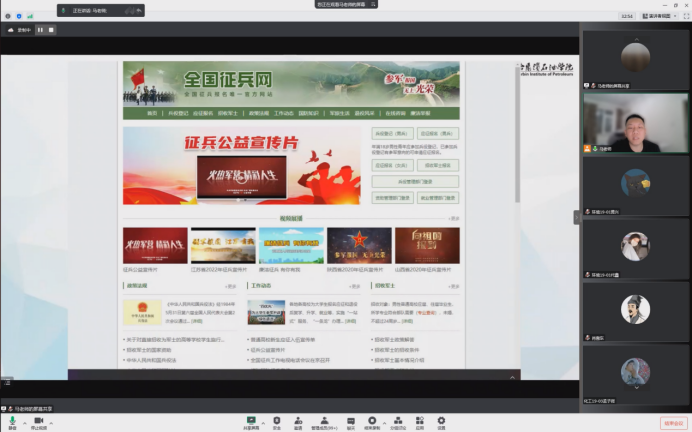Viewport: 692px width, 432px height.
Task: Open 陕西省2020年征兵宣传片 video thumbnail
Action: (x=359, y=245)
